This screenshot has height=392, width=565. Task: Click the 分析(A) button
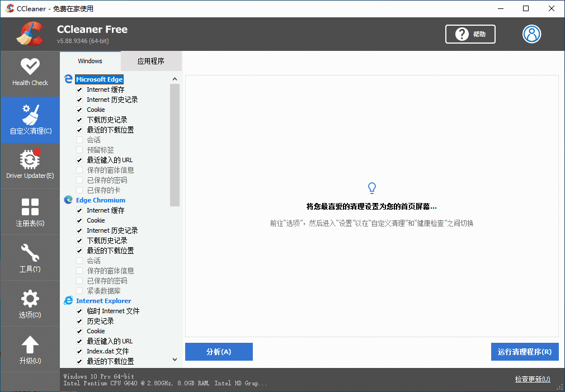coord(219,352)
